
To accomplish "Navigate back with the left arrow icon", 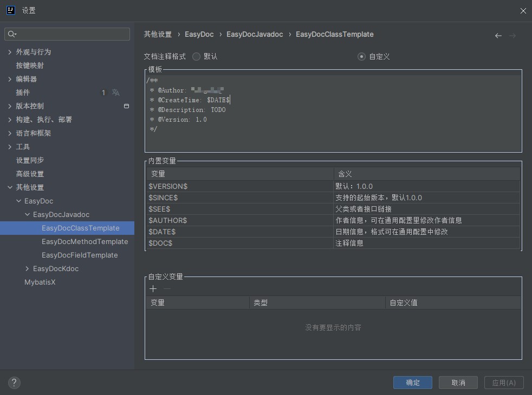I will [x=498, y=35].
